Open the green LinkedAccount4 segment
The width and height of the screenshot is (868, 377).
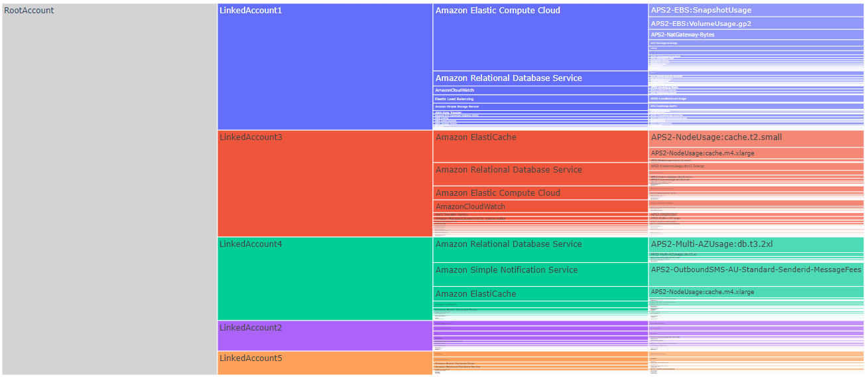click(325, 279)
